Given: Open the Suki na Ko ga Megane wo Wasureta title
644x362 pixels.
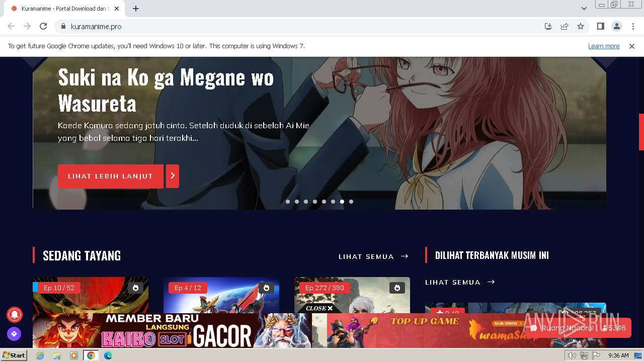Looking at the screenshot, I should tap(166, 90).
